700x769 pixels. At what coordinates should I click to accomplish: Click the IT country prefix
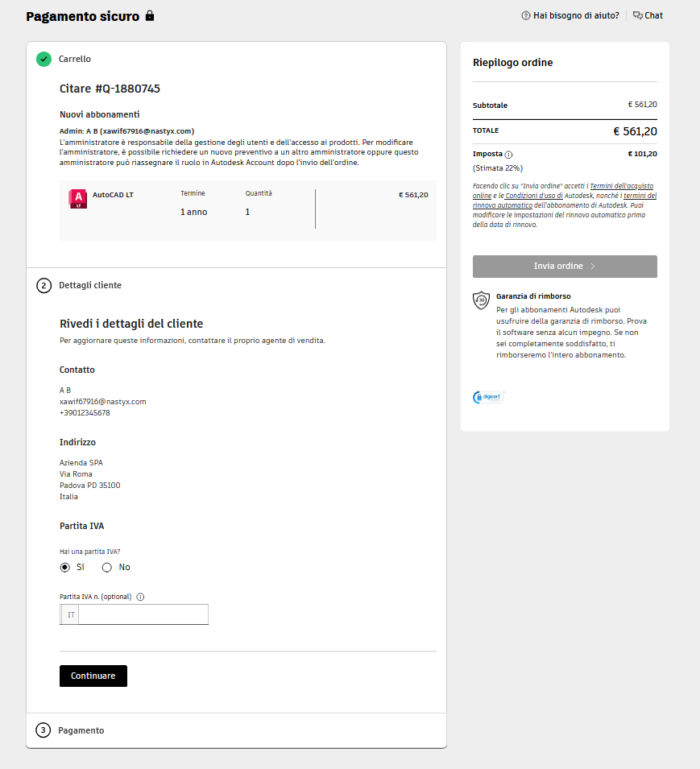71,615
